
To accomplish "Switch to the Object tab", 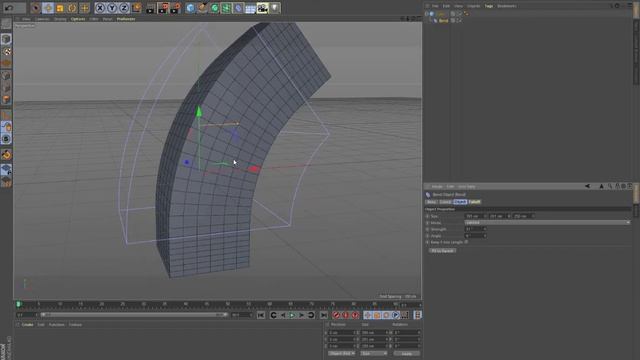I will [x=460, y=202].
